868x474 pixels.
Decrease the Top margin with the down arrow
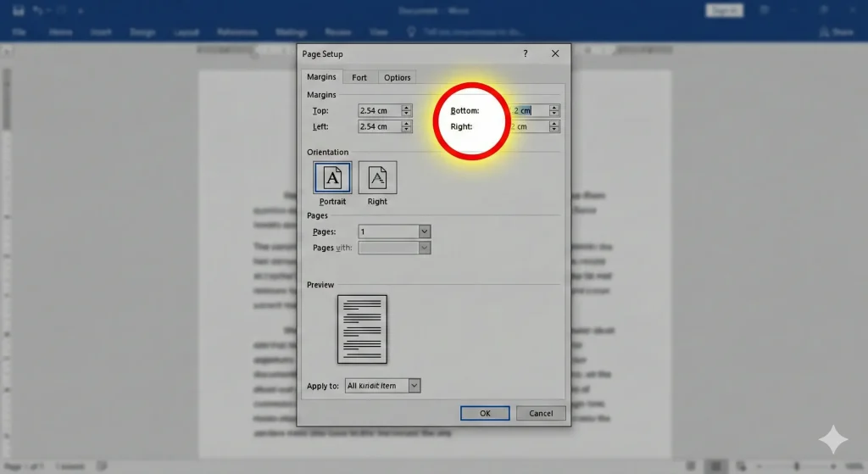pos(406,114)
